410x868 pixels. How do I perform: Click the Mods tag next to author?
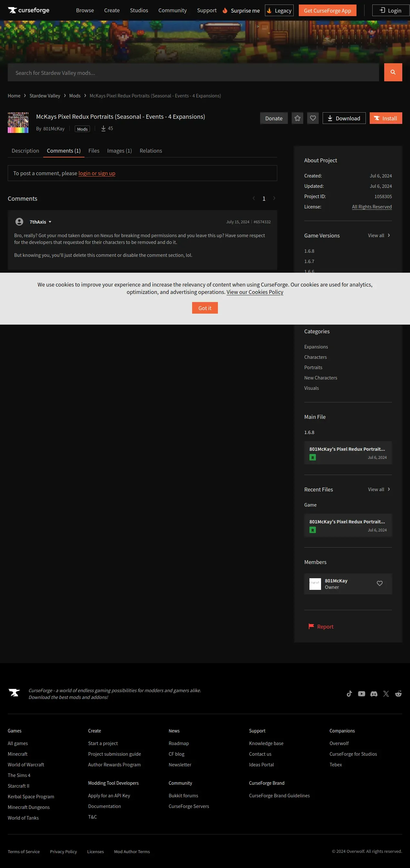click(x=82, y=129)
